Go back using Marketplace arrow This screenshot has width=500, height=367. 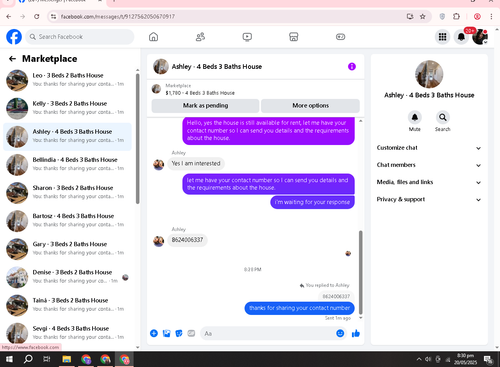(12, 59)
